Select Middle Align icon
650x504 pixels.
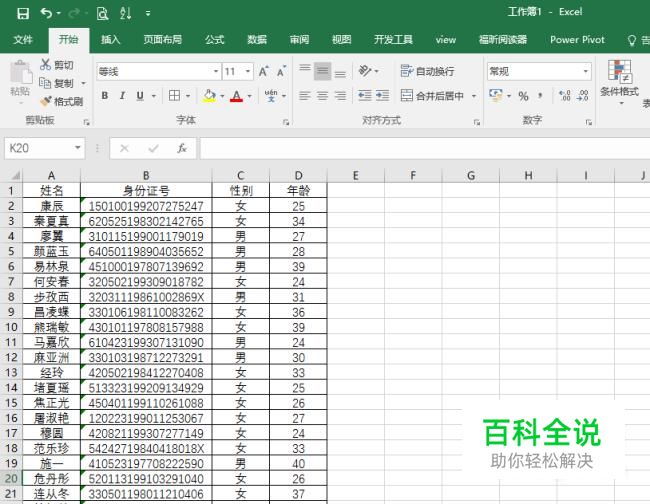pos(323,71)
